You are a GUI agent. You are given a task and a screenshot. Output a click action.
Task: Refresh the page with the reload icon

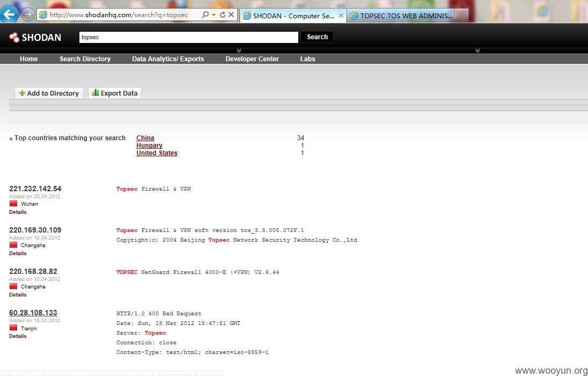point(222,15)
